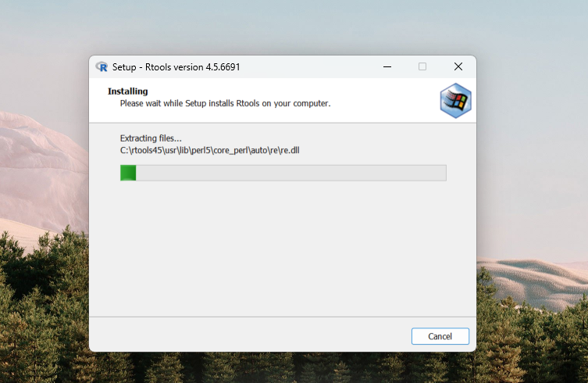Screen dimensions: 588x383
Task: Click the Rtools installer box icon
Action: [x=454, y=99]
